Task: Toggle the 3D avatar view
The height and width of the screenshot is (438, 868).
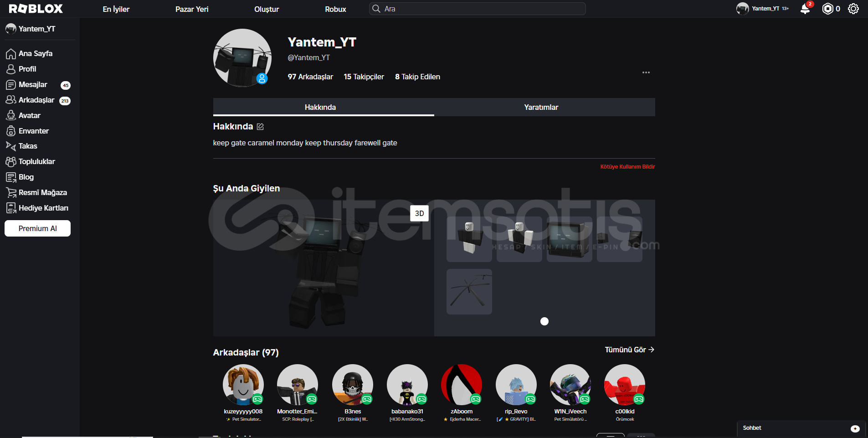Action: click(420, 213)
